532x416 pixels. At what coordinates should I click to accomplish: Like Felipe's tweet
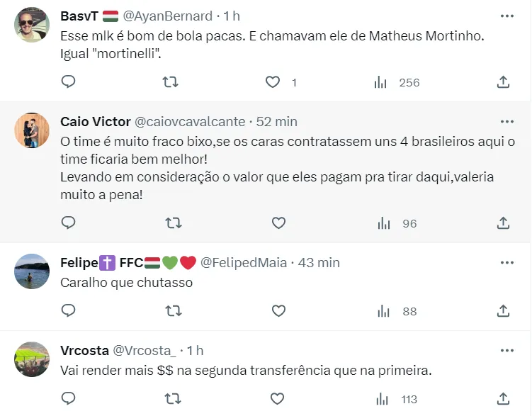pyautogui.click(x=278, y=310)
